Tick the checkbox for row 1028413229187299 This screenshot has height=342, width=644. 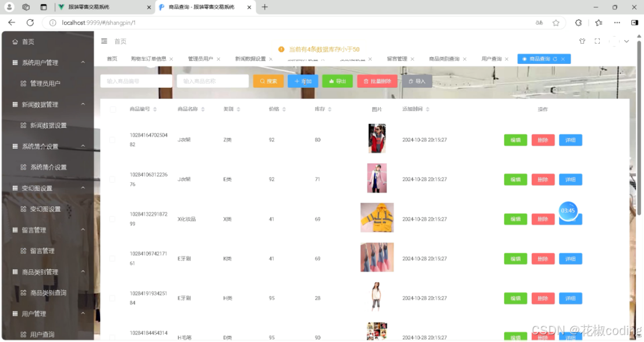112,219
